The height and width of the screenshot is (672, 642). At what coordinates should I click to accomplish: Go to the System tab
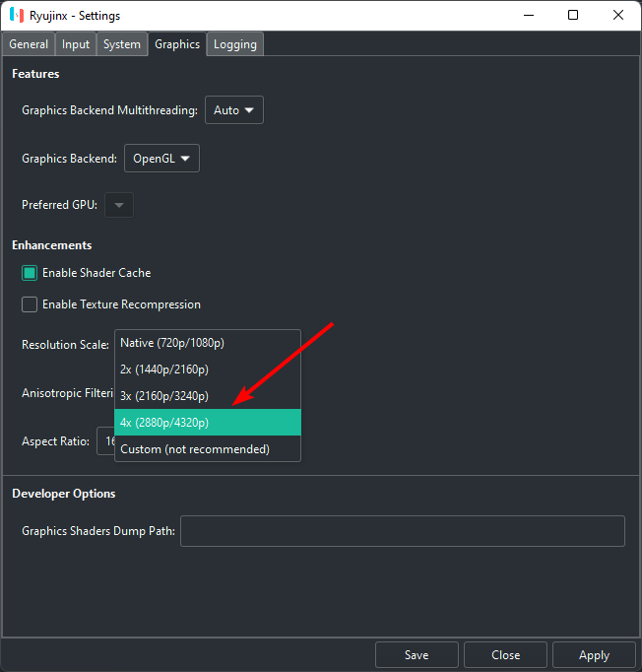(x=122, y=44)
